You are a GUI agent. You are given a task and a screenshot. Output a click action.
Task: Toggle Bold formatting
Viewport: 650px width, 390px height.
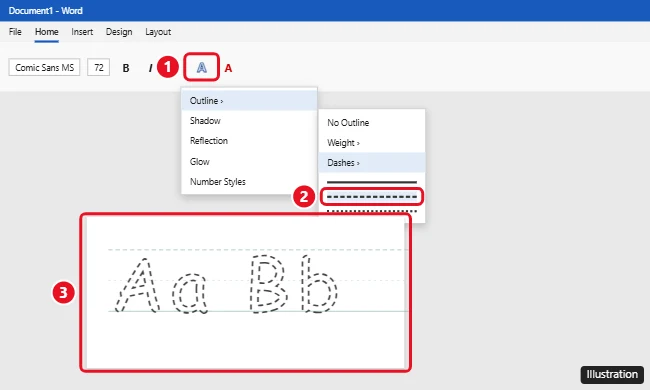(x=126, y=68)
